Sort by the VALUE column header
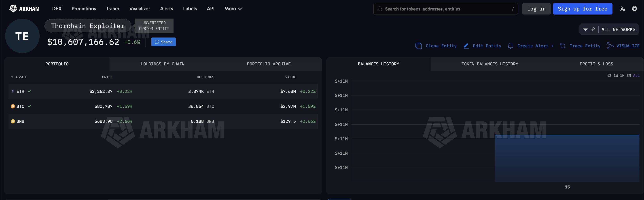The width and height of the screenshot is (644, 200). 290,77
